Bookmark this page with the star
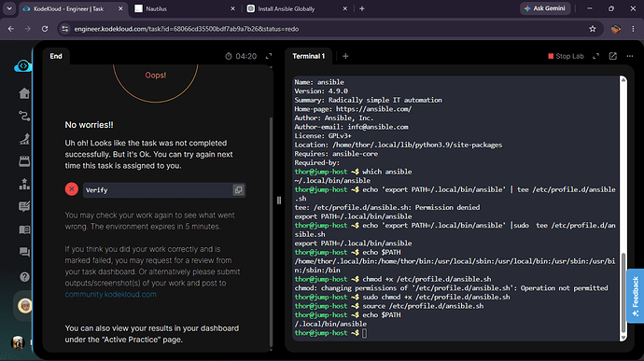The image size is (644, 361). 593,29
